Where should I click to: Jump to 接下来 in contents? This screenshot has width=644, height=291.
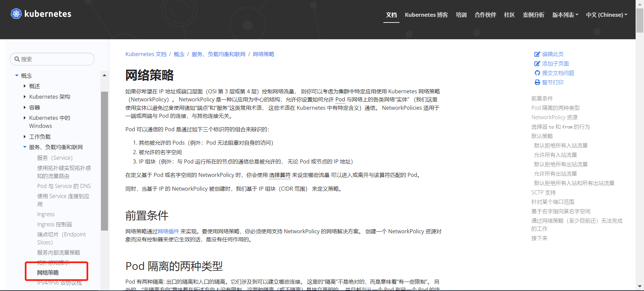[x=539, y=238]
